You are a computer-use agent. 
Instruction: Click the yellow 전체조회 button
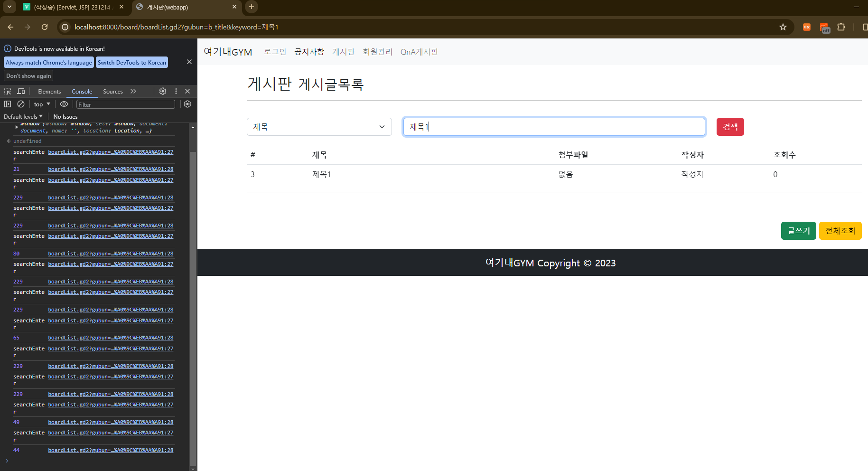(x=840, y=231)
